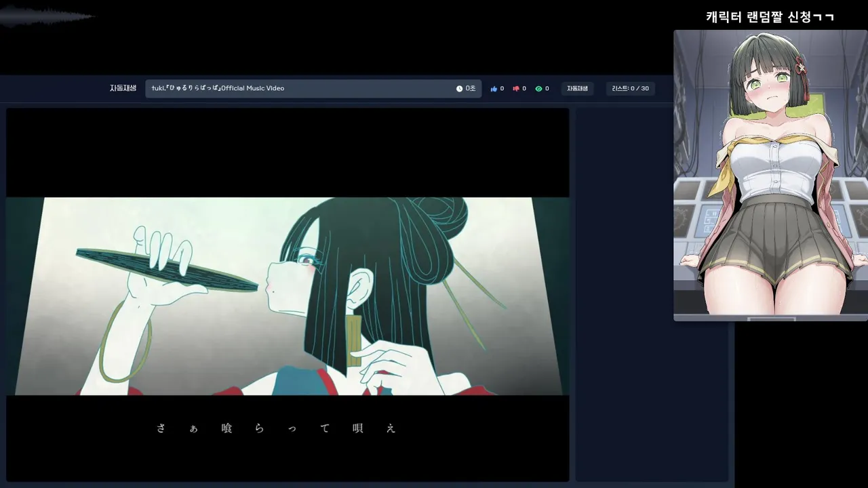
Task: Click the 0초 elapsed time text
Action: click(471, 89)
